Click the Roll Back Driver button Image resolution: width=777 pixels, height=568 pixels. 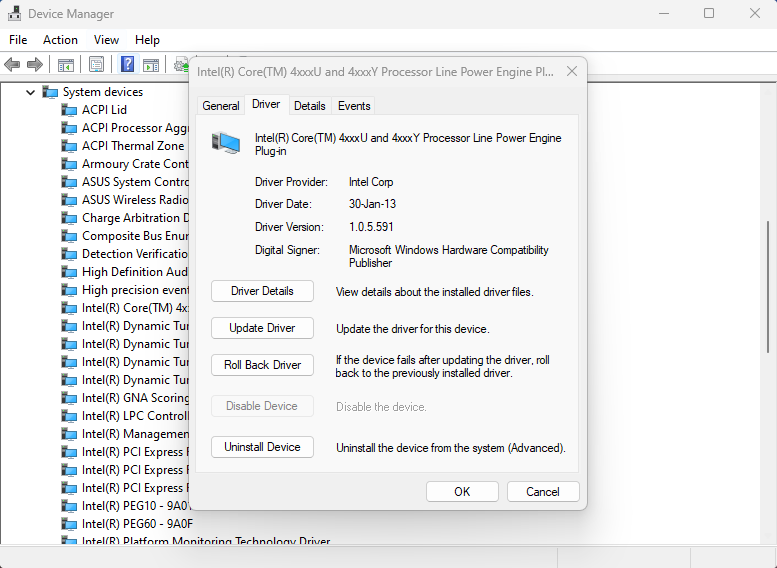[x=262, y=365]
